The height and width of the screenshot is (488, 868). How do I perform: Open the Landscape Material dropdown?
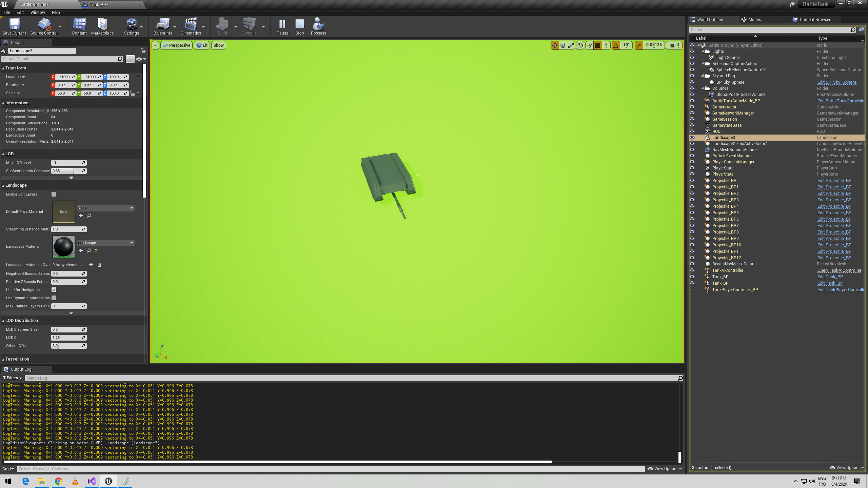pyautogui.click(x=105, y=243)
